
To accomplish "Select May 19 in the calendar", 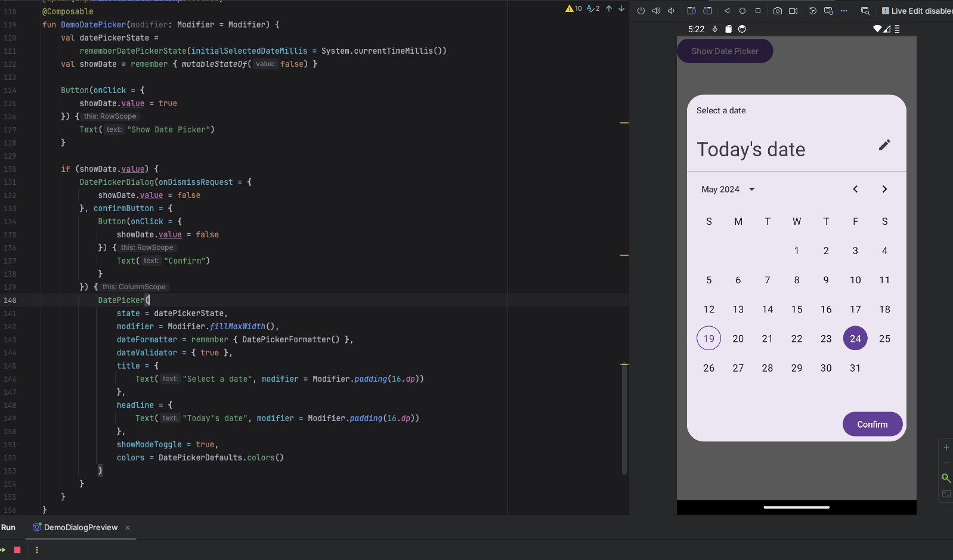I will 708,339.
